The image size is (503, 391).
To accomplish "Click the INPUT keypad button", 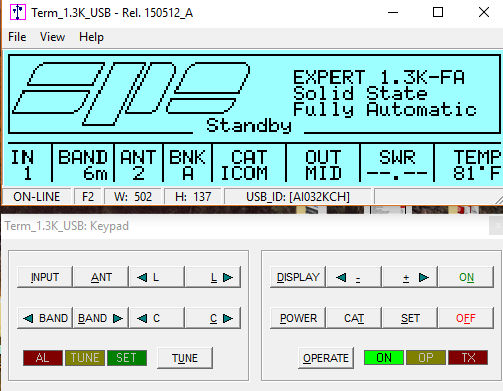I will tap(45, 277).
